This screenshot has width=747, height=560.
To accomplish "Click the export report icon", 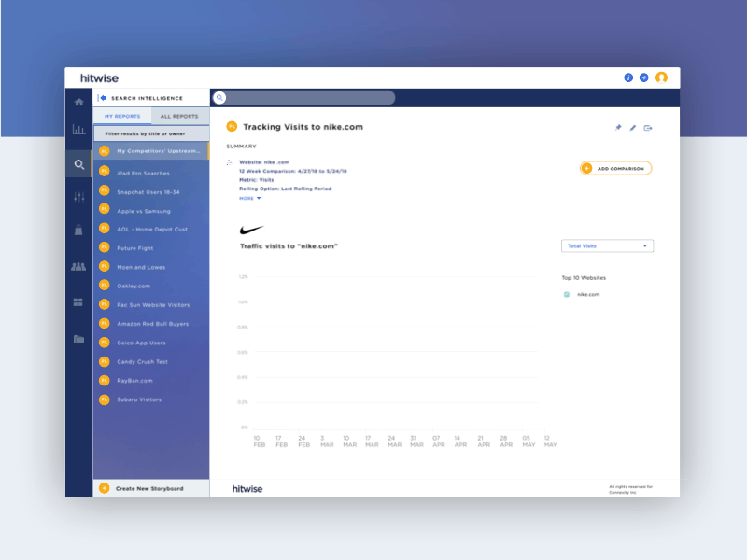I will (648, 128).
